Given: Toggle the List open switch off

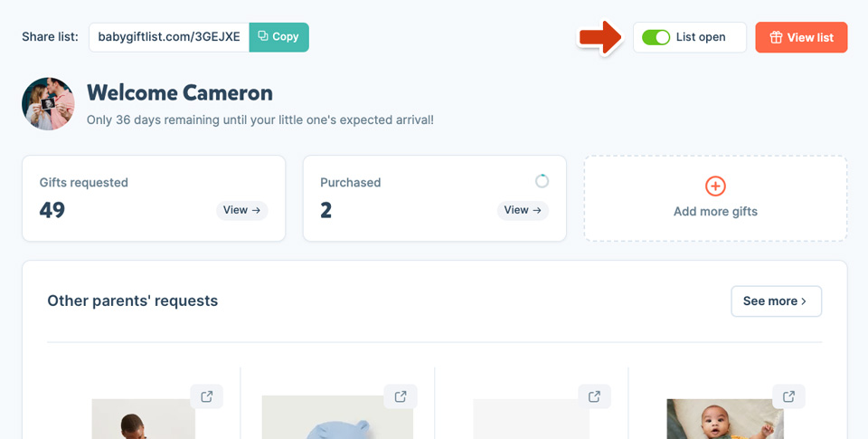Looking at the screenshot, I should 656,37.
